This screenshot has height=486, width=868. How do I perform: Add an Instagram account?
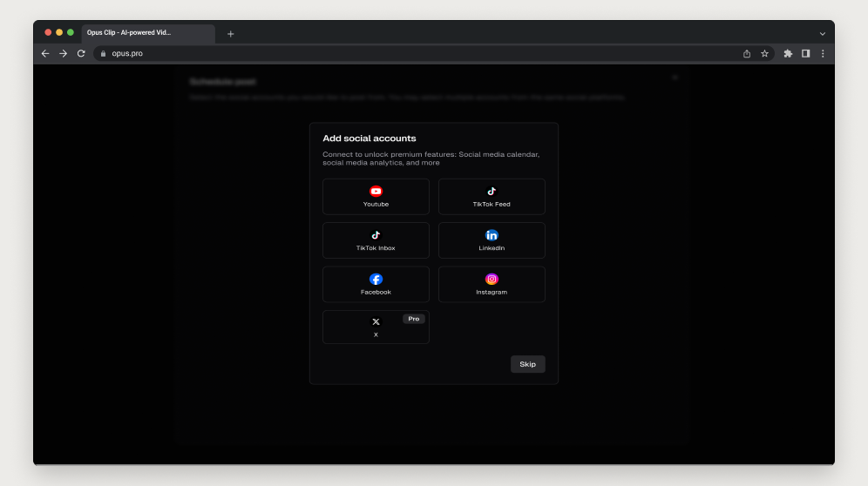(x=492, y=285)
